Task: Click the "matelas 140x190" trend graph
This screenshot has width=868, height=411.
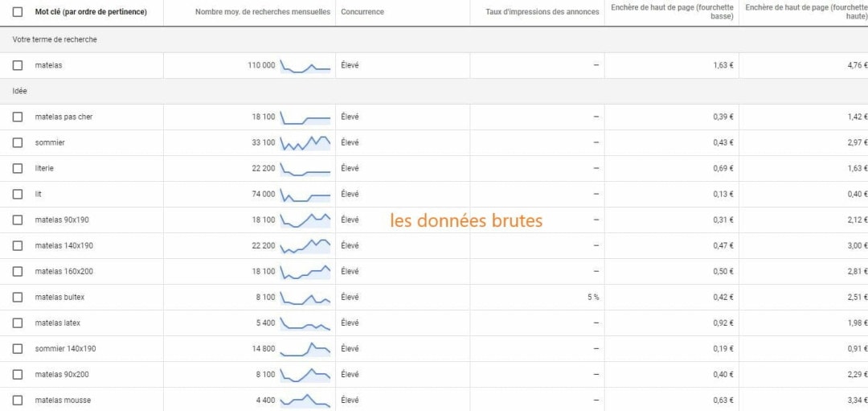Action: pyautogui.click(x=305, y=246)
